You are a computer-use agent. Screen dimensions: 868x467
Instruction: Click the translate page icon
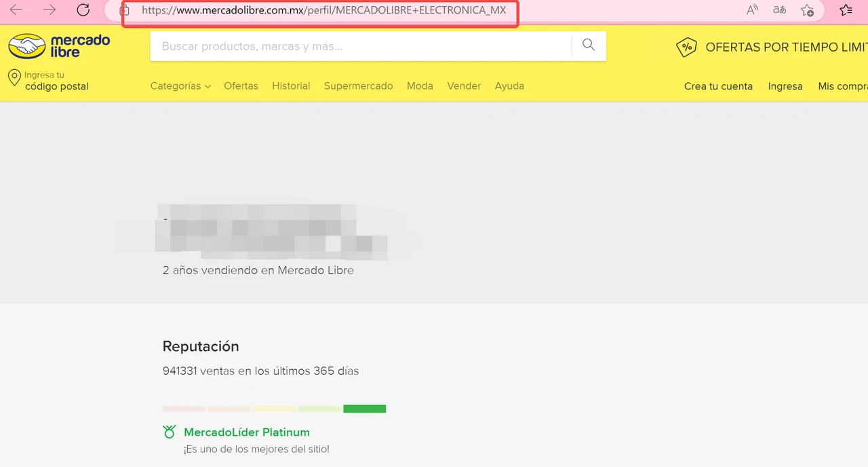pyautogui.click(x=779, y=10)
